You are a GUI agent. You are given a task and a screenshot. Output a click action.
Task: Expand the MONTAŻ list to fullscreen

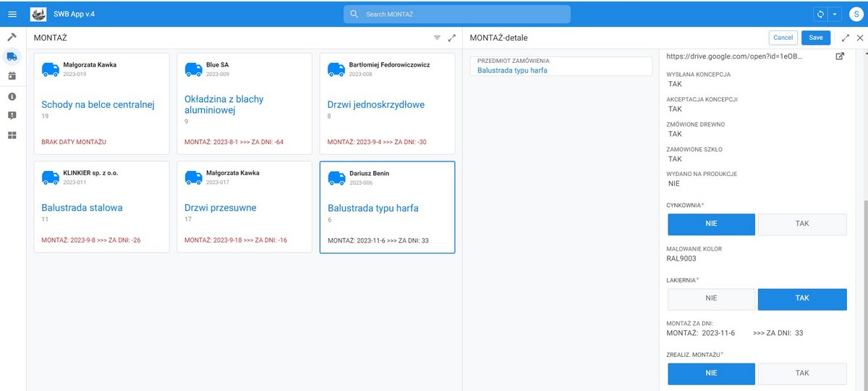[452, 38]
